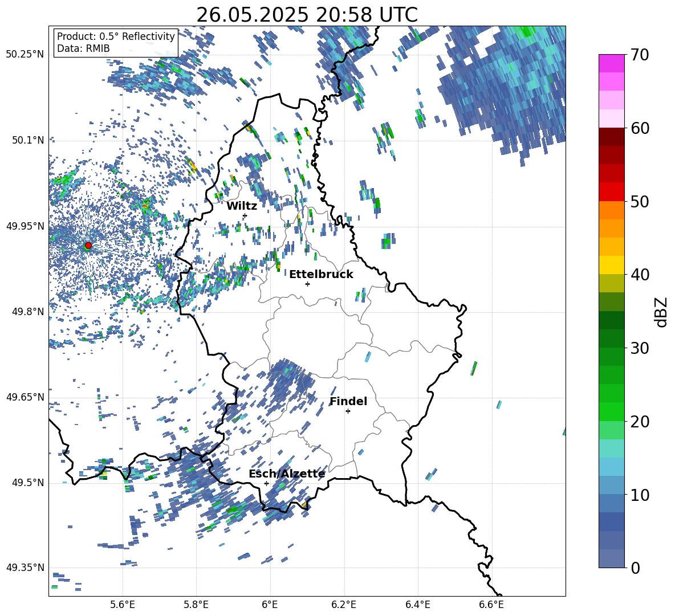Viewport: 675px width, 616px height.
Task: Click the 50.25°N latitude label
Action: tap(25, 55)
